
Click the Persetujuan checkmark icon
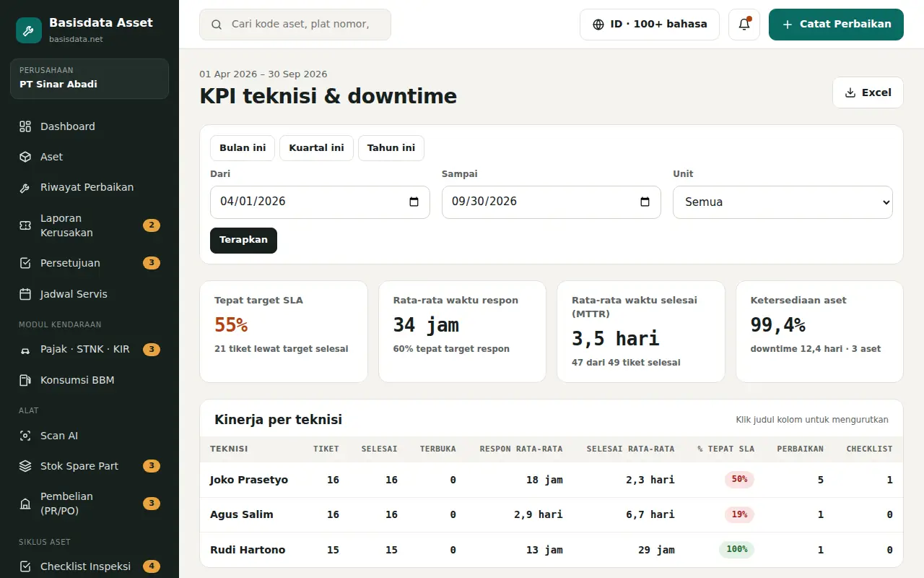(25, 263)
